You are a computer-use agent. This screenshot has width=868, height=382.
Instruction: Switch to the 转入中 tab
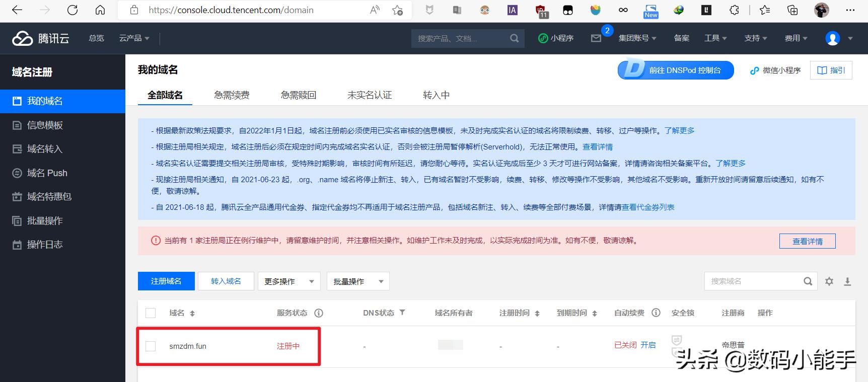click(436, 95)
